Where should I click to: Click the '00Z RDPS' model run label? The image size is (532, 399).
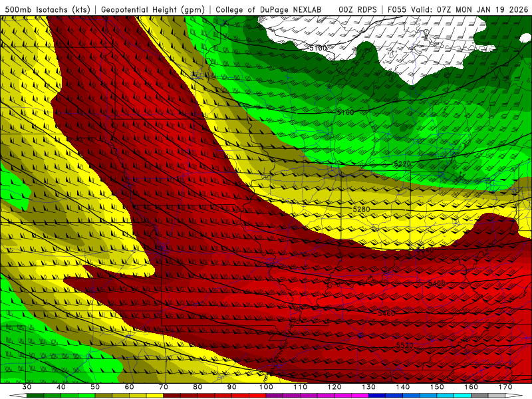(x=358, y=9)
